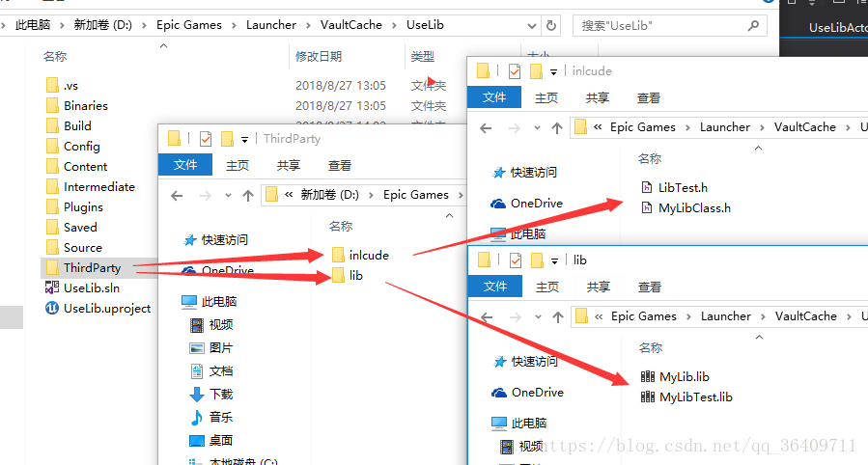The height and width of the screenshot is (465, 868).
Task: Click properties checkmark icon in inlcude title bar
Action: click(515, 70)
